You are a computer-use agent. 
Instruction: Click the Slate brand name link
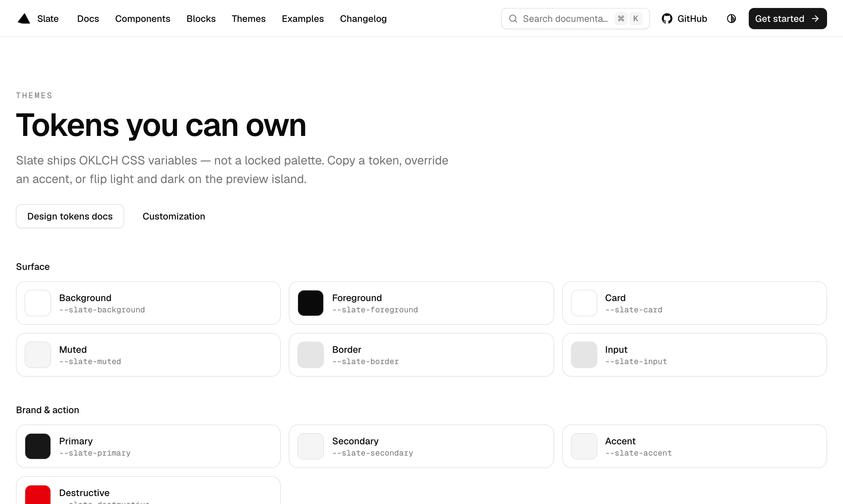pyautogui.click(x=48, y=19)
